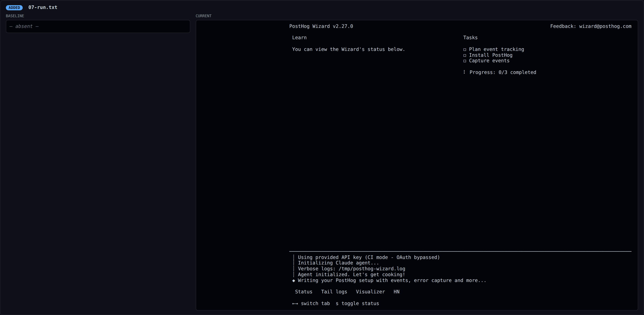Click the 'Agent initialized. Let's get cooking!' line
This screenshot has width=644, height=315.
click(x=351, y=274)
